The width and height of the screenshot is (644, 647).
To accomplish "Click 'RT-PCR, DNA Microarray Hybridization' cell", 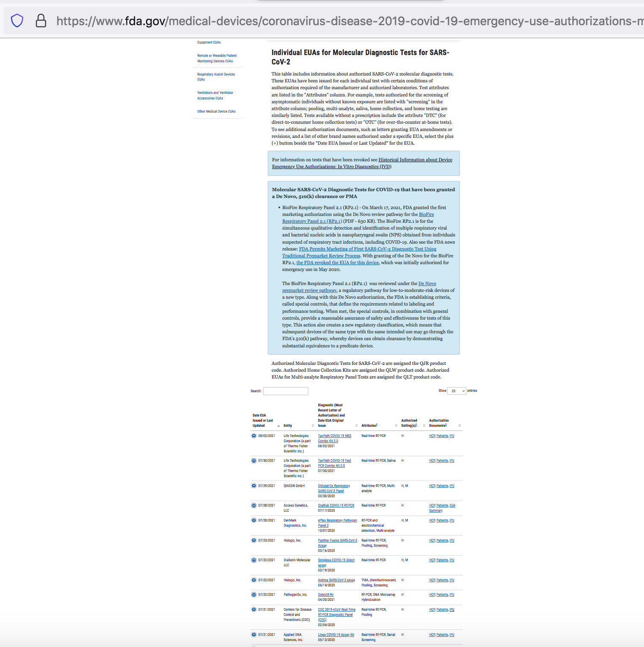I will (x=378, y=597).
